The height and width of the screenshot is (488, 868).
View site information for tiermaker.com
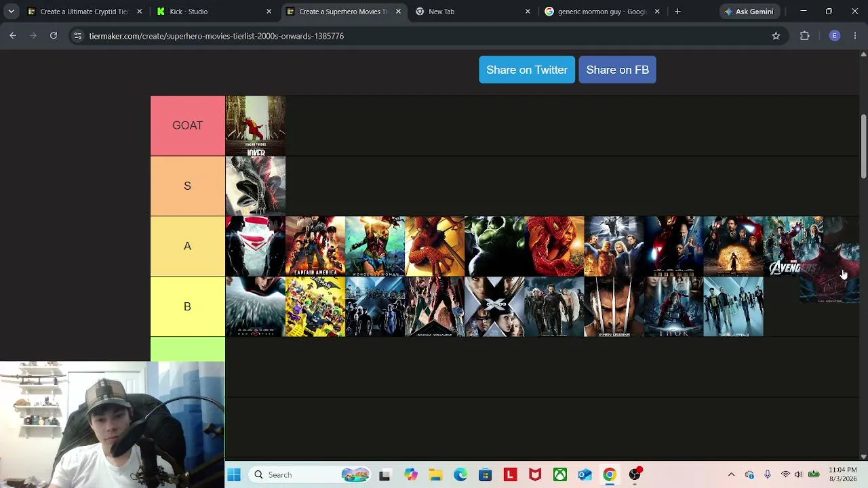78,36
